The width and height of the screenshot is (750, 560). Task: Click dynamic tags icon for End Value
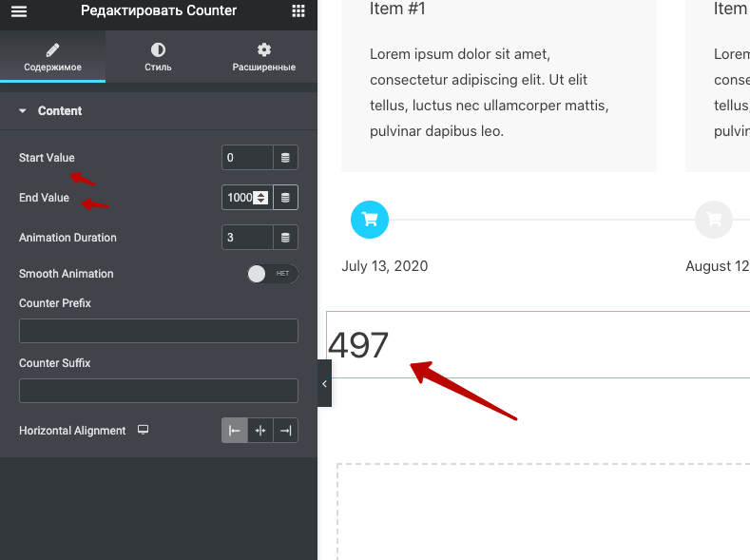(x=285, y=198)
